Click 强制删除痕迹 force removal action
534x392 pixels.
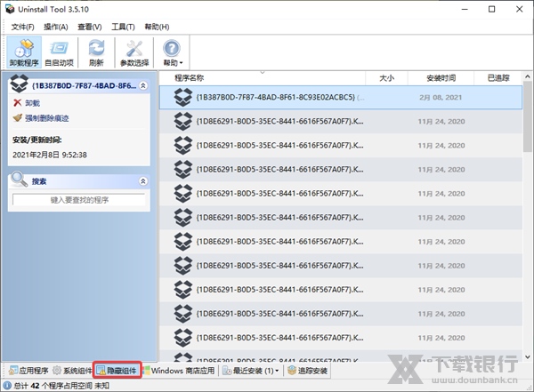point(41,117)
